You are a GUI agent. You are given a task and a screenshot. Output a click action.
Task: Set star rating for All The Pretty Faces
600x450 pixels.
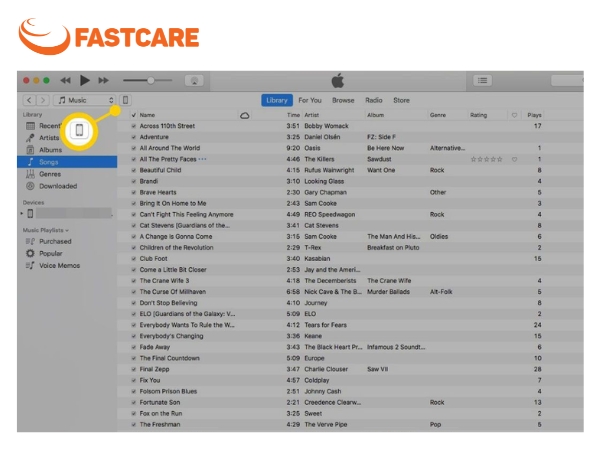click(x=486, y=159)
